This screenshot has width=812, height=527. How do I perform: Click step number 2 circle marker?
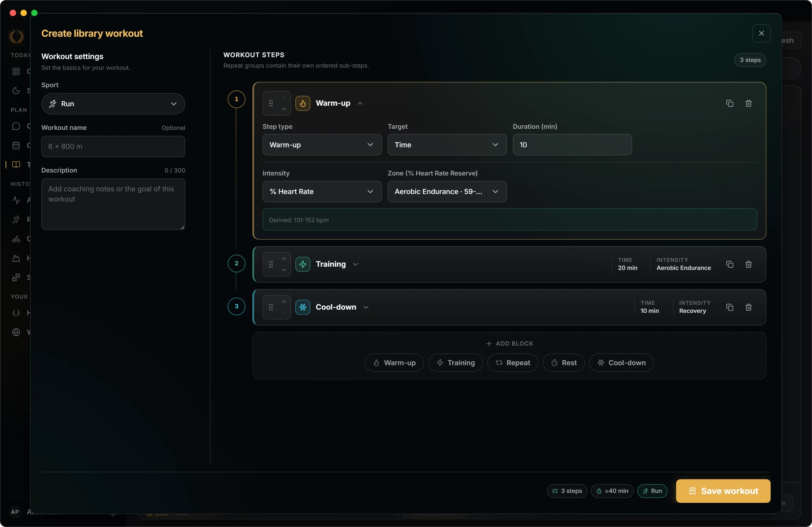pos(236,263)
